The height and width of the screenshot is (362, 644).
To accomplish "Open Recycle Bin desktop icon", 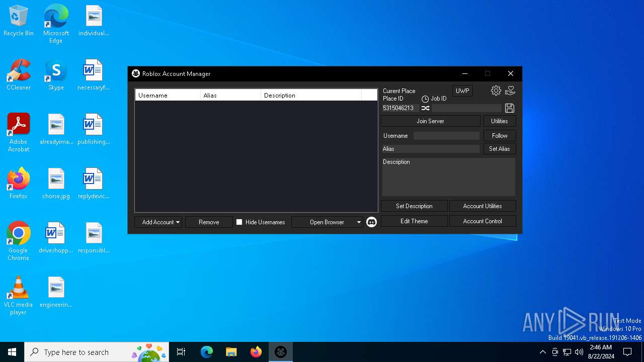I will tap(19, 22).
